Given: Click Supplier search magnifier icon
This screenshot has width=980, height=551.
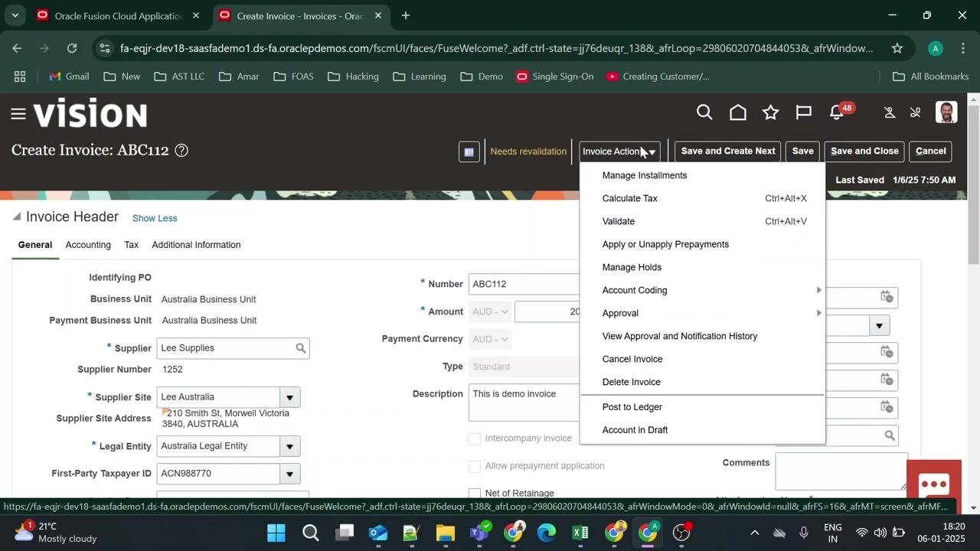Looking at the screenshot, I should tap(301, 348).
